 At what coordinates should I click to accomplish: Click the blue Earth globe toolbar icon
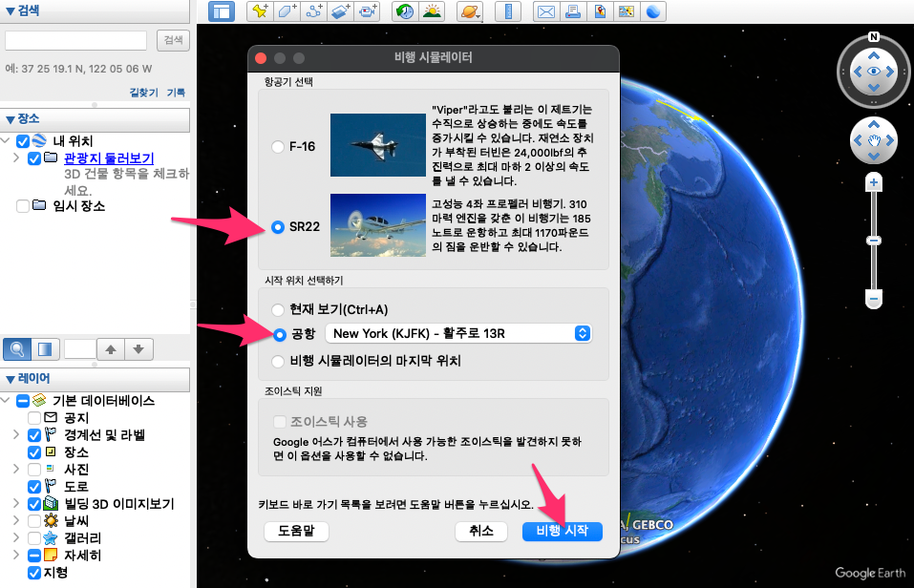(x=653, y=11)
